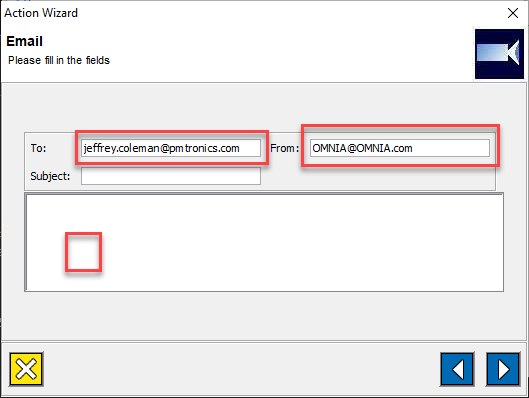Viewport: 529px width, 398px height.
Task: Advance with the blue right arrow button
Action: pyautogui.click(x=503, y=369)
